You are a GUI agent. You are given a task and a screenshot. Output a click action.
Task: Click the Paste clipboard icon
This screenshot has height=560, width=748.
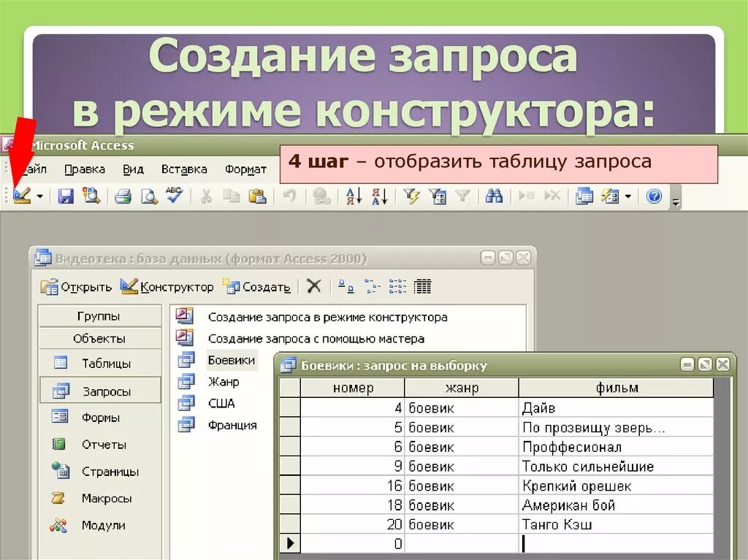coord(258,196)
